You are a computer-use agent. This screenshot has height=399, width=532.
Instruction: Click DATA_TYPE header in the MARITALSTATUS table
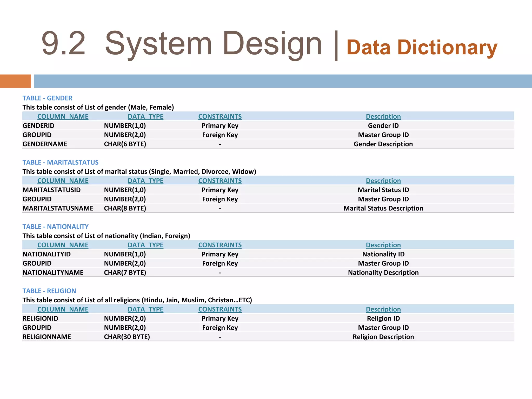coord(145,181)
